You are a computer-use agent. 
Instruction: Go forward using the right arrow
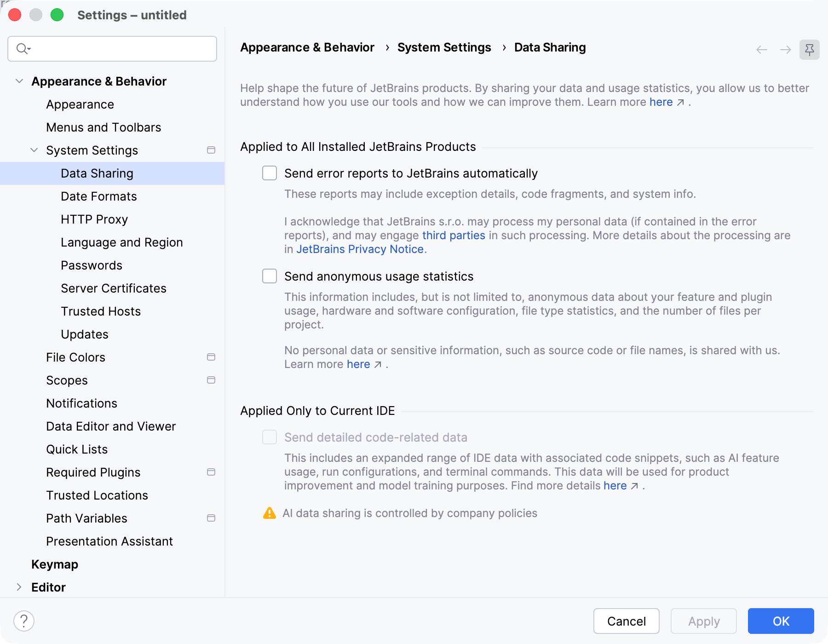[x=786, y=50]
